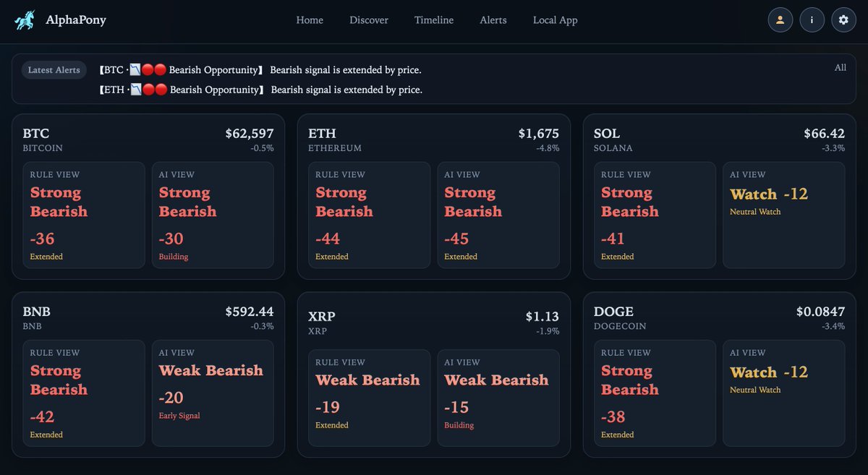Click SOL rule score -41
The height and width of the screenshot is (475, 868).
(x=613, y=239)
